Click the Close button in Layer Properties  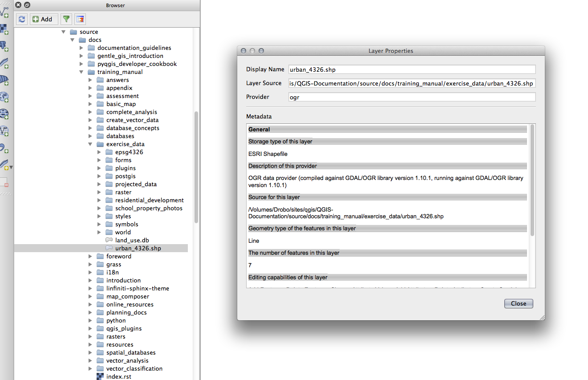point(518,303)
